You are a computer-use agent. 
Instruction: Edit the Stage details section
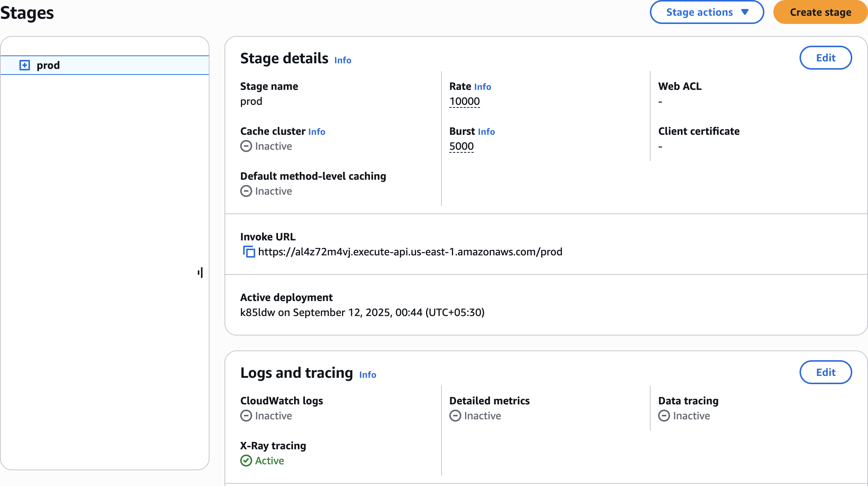[825, 58]
